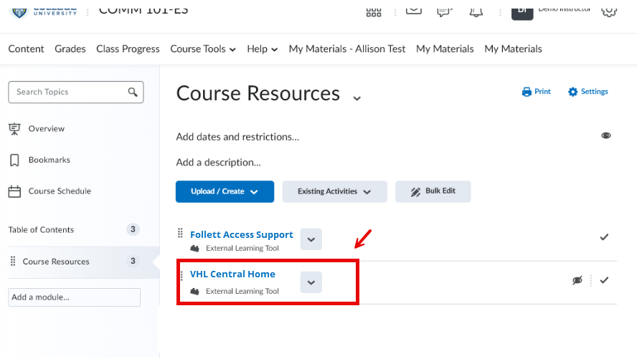The height and width of the screenshot is (364, 637).
Task: Select Table of Contents
Action: tap(41, 230)
